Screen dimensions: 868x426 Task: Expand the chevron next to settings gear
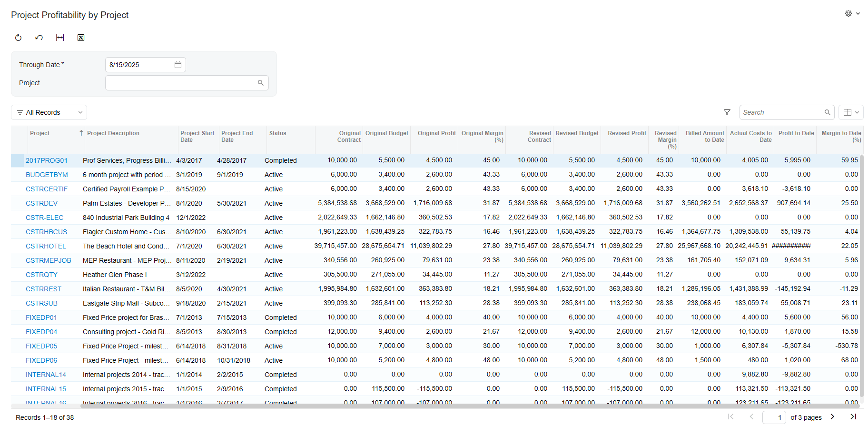(x=858, y=13)
